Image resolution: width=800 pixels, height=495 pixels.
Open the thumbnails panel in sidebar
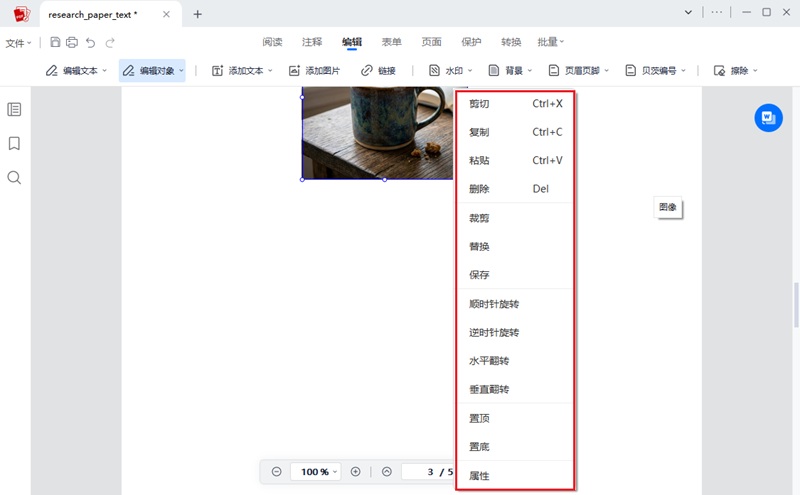(x=14, y=109)
